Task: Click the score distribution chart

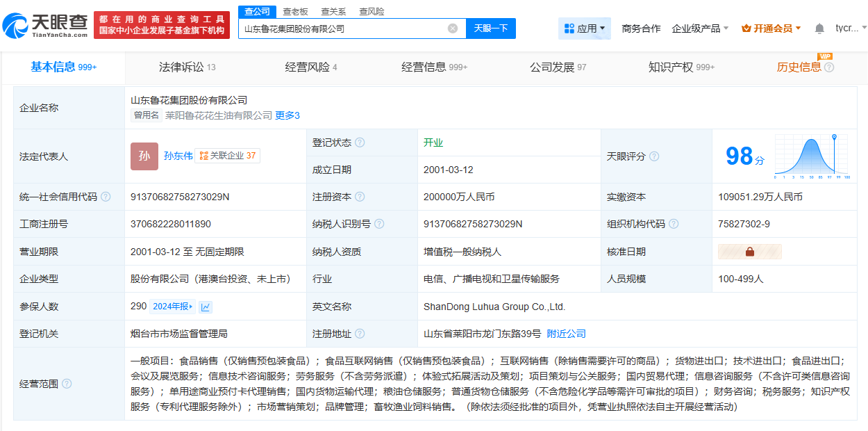Action: [x=812, y=156]
